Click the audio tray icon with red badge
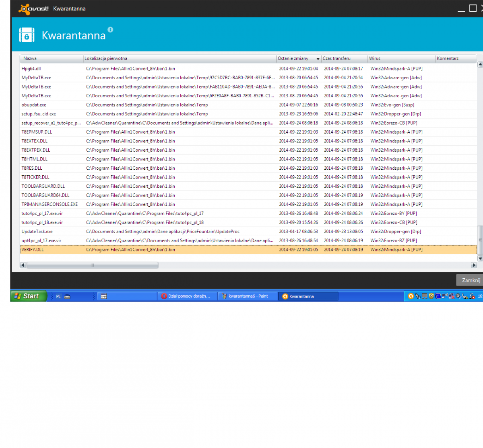 point(472,296)
